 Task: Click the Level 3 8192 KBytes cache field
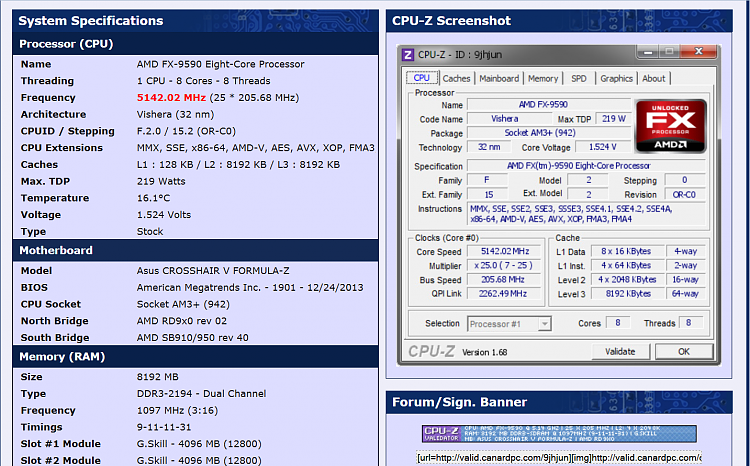point(628,294)
